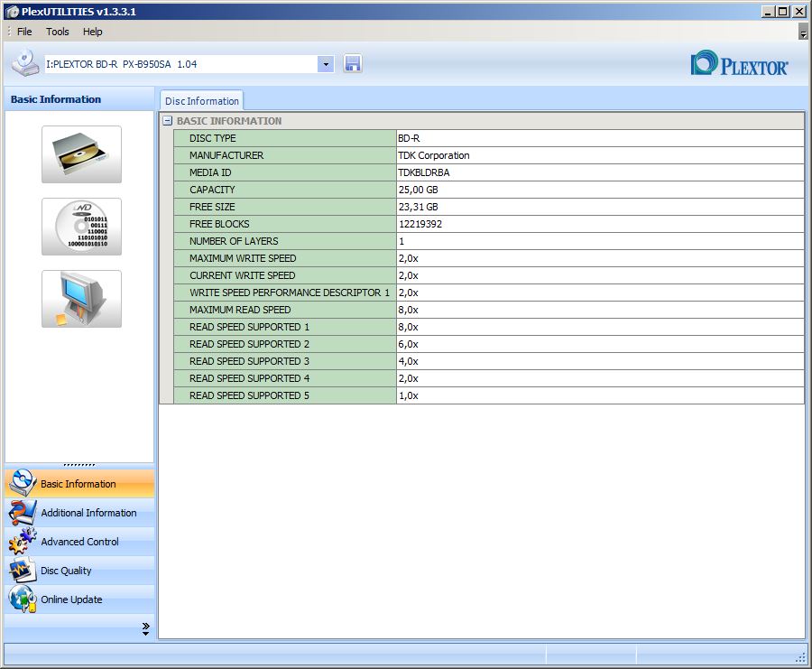Click the Advanced Control gears icon
The height and width of the screenshot is (669, 812).
[23, 542]
